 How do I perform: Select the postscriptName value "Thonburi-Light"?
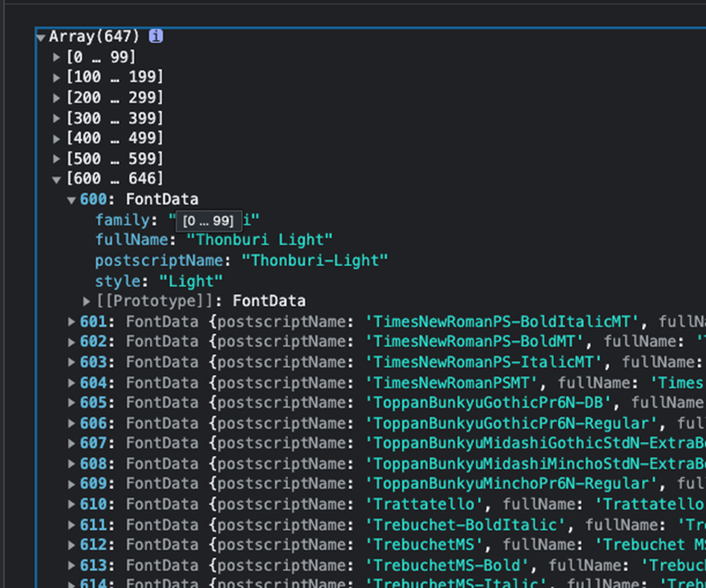click(x=314, y=260)
